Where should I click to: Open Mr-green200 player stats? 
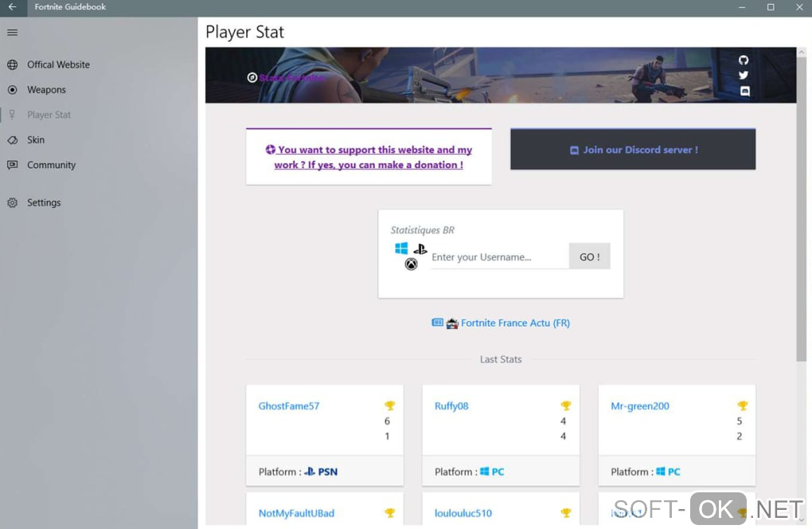640,406
